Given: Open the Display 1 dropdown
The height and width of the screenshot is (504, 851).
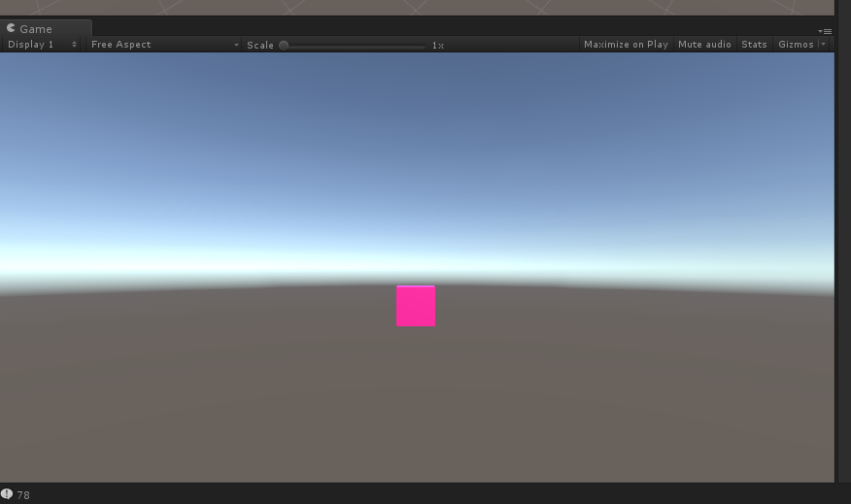Looking at the screenshot, I should (x=41, y=45).
